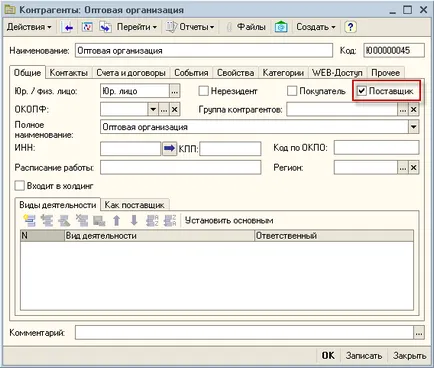Click the ellipsis button of Юр. / физ. лицо
Screen dimensions: 434x368
click(x=174, y=91)
